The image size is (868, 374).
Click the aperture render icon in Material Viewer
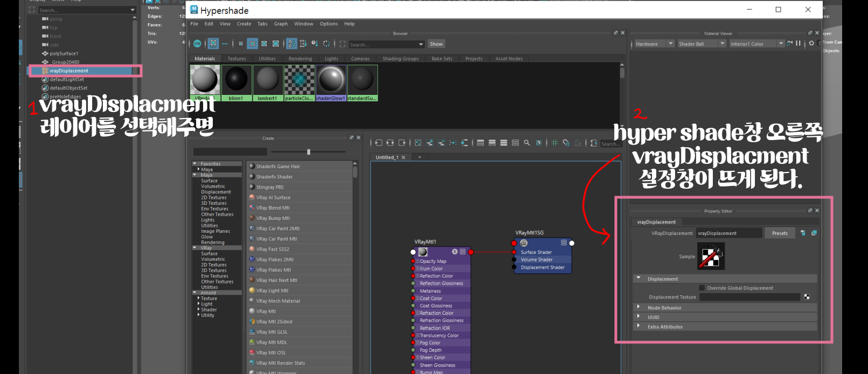point(811,43)
